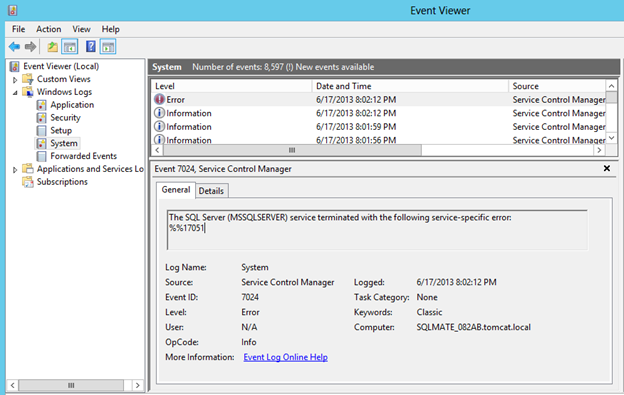This screenshot has height=395, width=624.
Task: Click the Event Viewer title bar app icon
Action: [13, 10]
